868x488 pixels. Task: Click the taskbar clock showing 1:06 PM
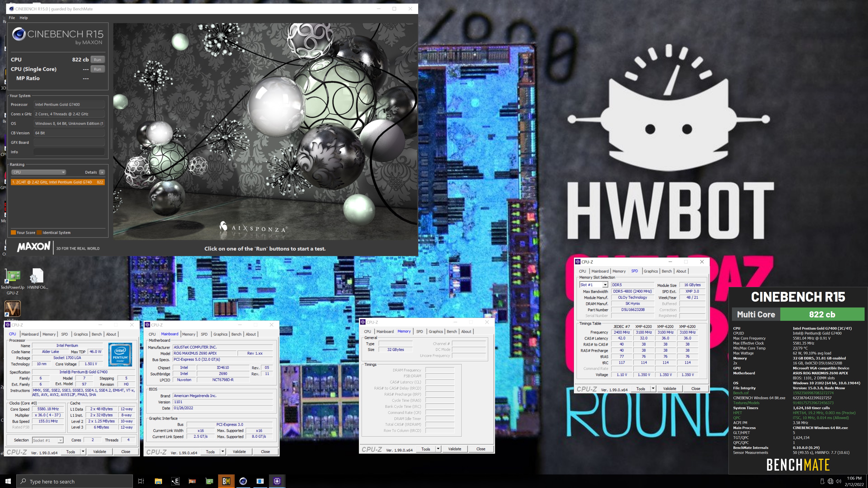[854, 481]
